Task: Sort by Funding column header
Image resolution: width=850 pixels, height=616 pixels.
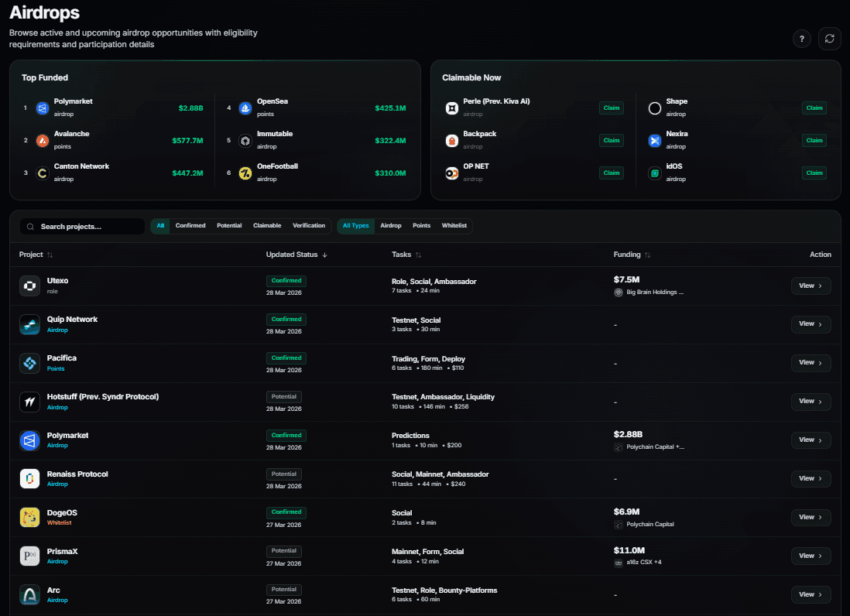Action: 632,255
